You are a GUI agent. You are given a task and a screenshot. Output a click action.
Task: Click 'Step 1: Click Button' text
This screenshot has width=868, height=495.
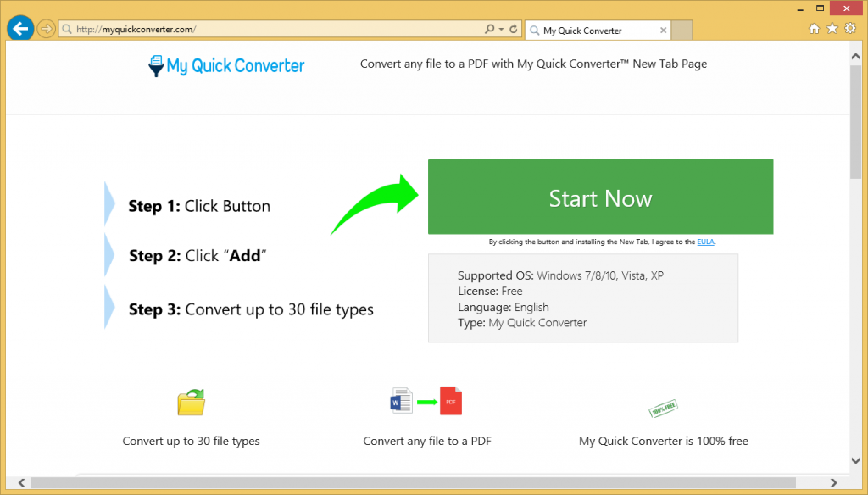[199, 206]
